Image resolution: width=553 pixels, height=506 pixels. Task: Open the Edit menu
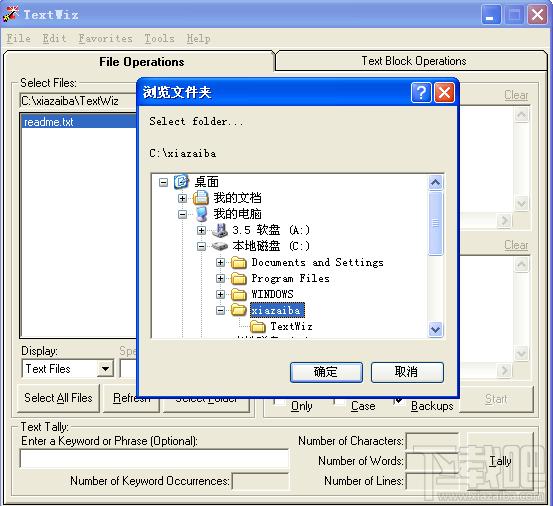pyautogui.click(x=54, y=38)
